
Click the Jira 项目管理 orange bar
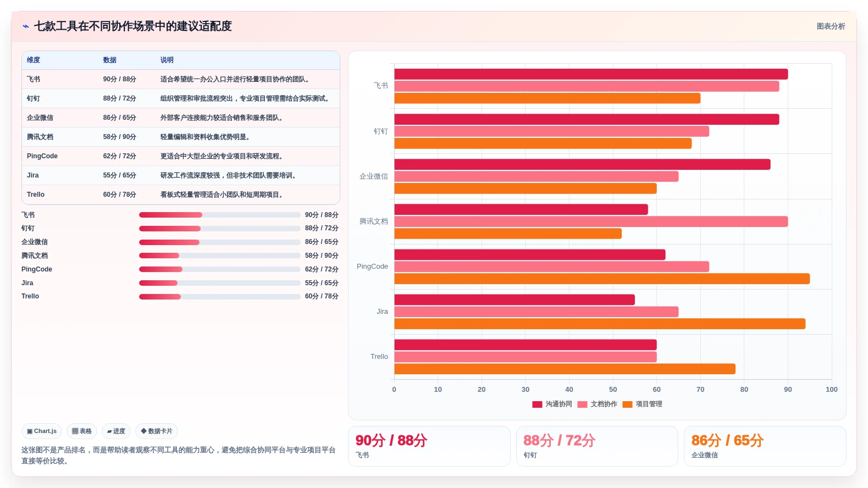[600, 324]
